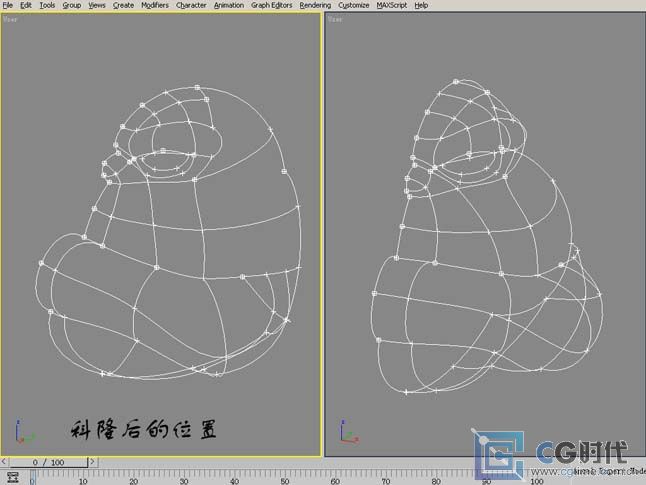Open the Rendering menu
This screenshot has width=646, height=485.
coord(315,5)
